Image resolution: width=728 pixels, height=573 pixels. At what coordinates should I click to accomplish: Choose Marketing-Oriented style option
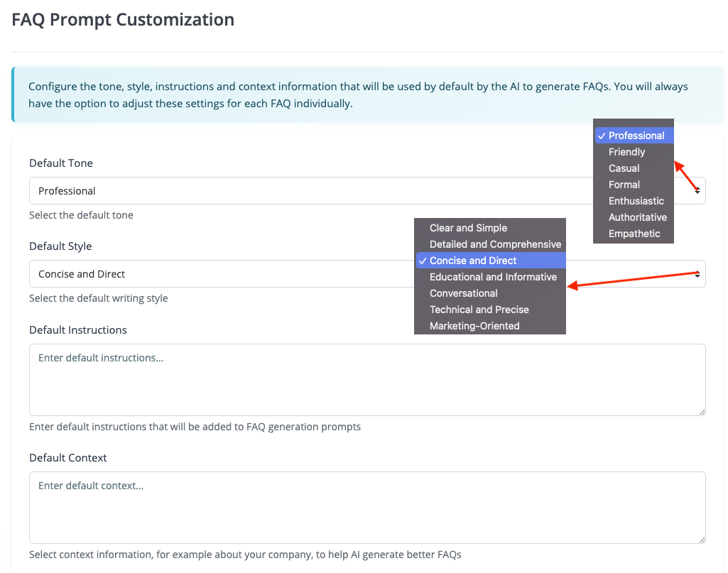point(474,326)
